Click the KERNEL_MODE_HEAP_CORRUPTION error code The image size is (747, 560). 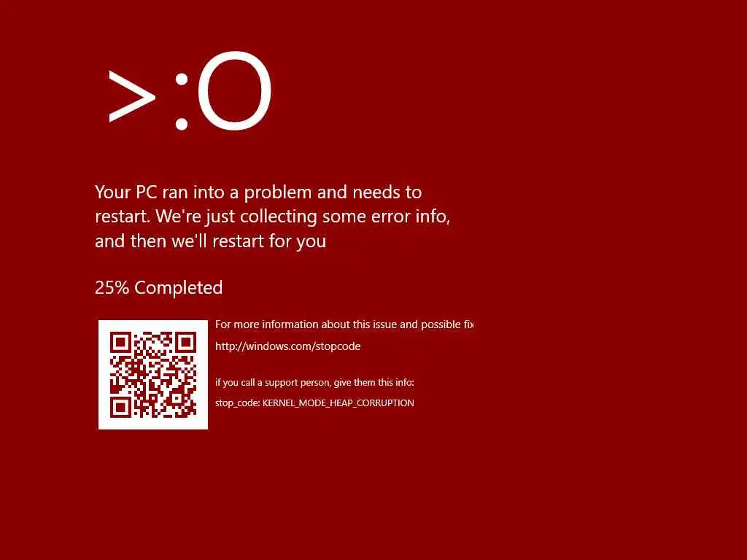tap(338, 402)
